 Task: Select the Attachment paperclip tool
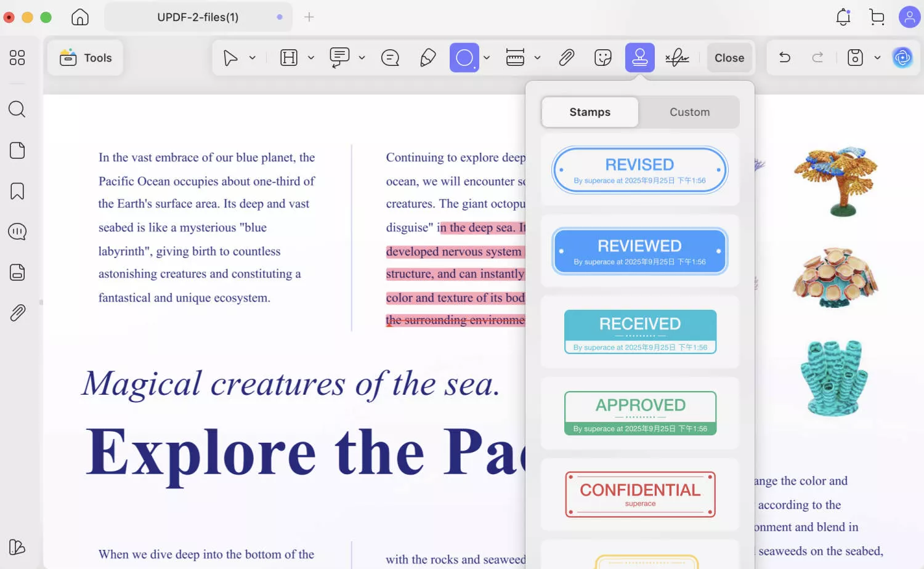(566, 57)
